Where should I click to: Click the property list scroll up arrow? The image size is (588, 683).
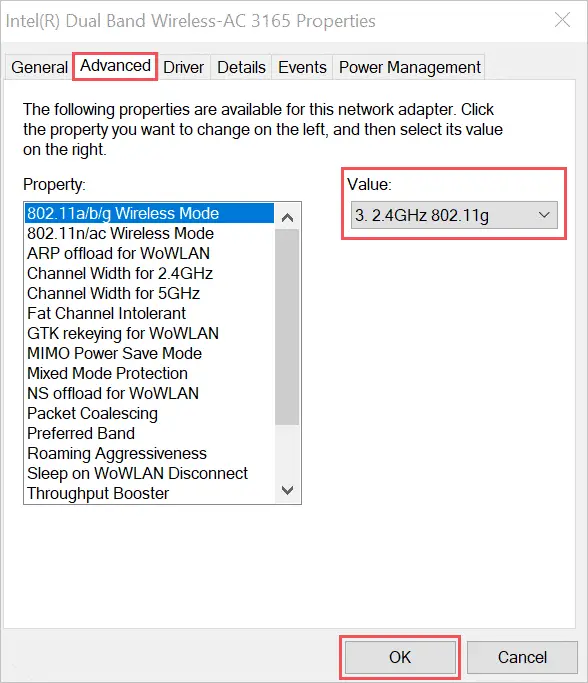[287, 217]
